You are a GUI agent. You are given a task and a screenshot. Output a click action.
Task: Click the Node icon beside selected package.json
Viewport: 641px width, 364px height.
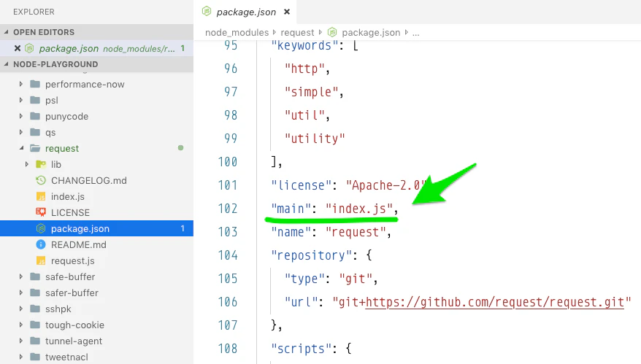(41, 228)
